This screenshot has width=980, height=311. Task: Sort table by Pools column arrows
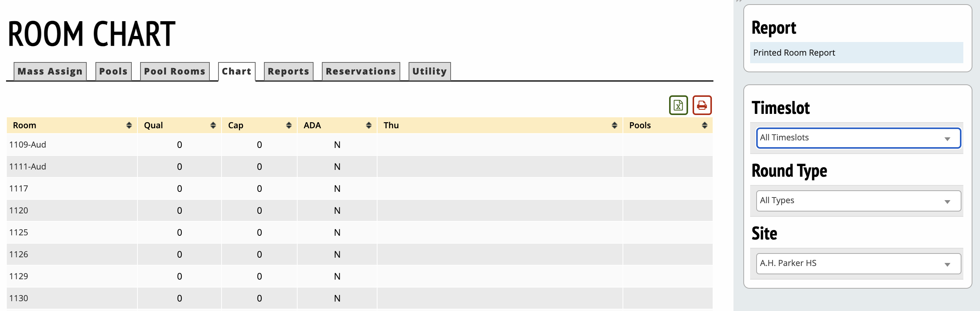click(704, 126)
